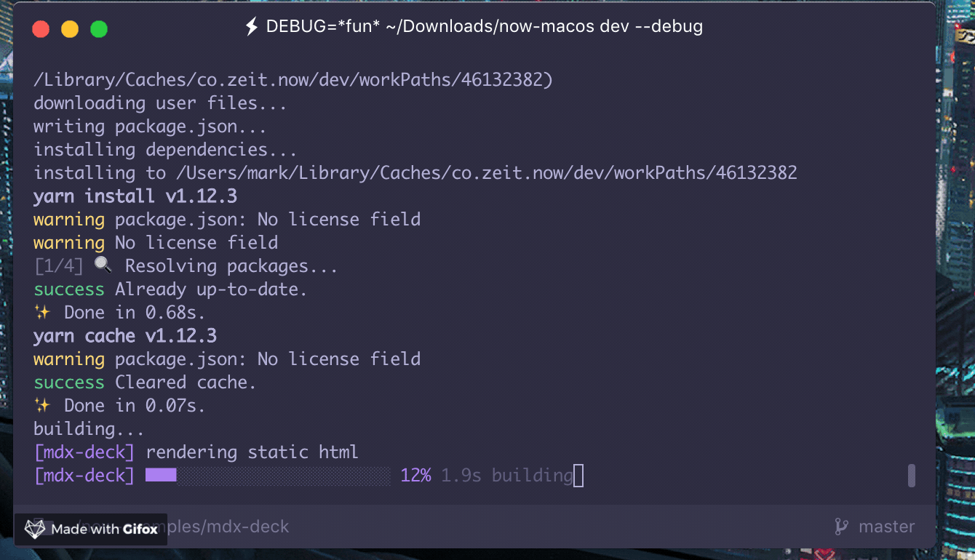Click the sparkles emoji before Done in 0.07s
The width and height of the screenshot is (975, 560).
pos(42,405)
